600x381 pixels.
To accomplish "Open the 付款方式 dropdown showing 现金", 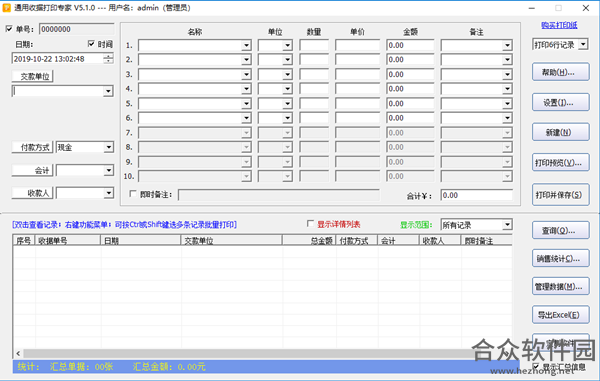I will tap(109, 147).
